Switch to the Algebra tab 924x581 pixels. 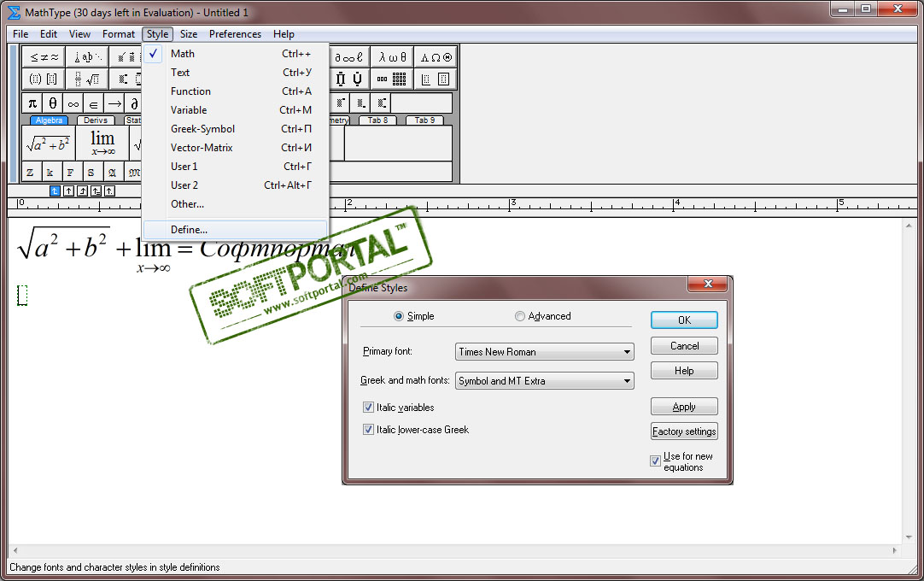[x=49, y=120]
